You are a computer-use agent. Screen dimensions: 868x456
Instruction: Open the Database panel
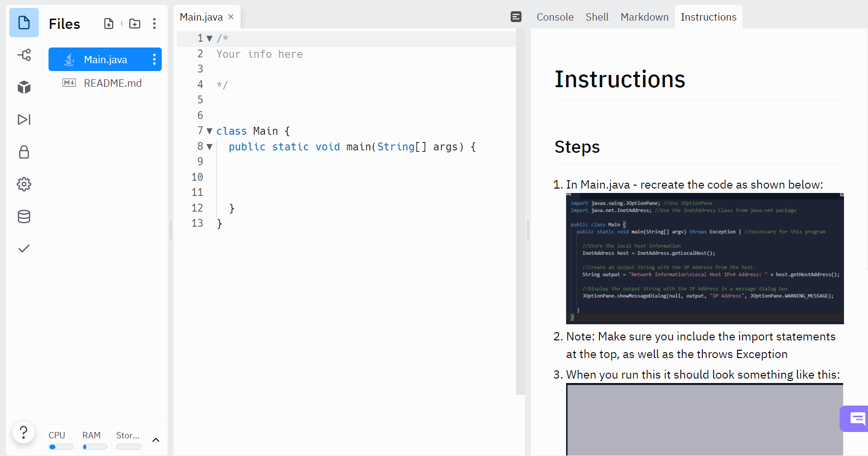click(24, 216)
